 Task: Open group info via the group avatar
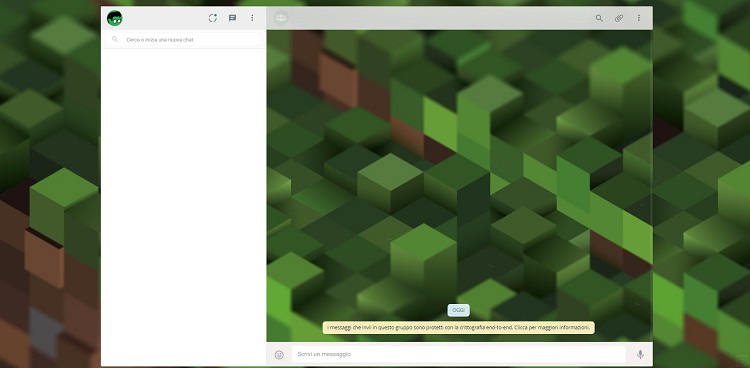point(281,18)
